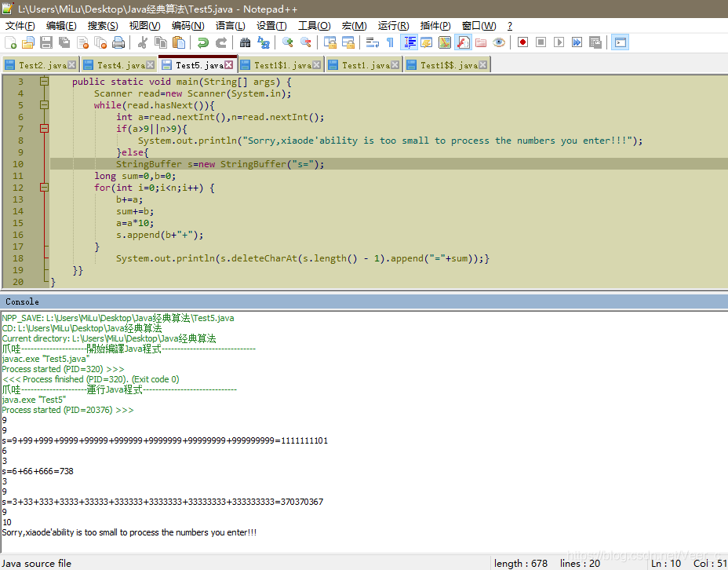Open the 语言(L) menu
This screenshot has height=570, width=728.
point(231,26)
